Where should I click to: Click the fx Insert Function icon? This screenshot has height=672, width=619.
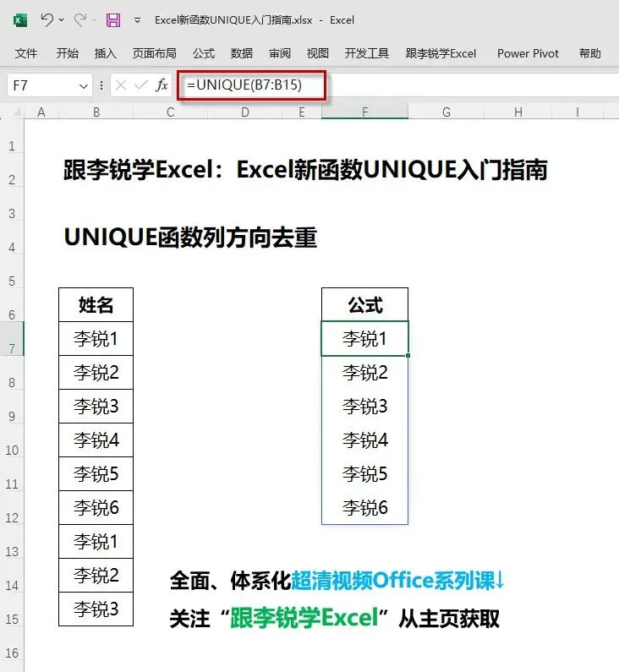(x=162, y=85)
